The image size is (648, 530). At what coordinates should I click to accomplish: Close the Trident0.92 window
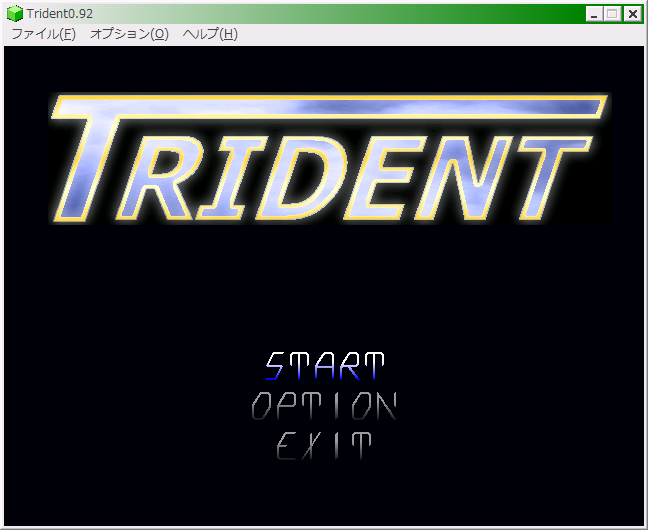632,14
